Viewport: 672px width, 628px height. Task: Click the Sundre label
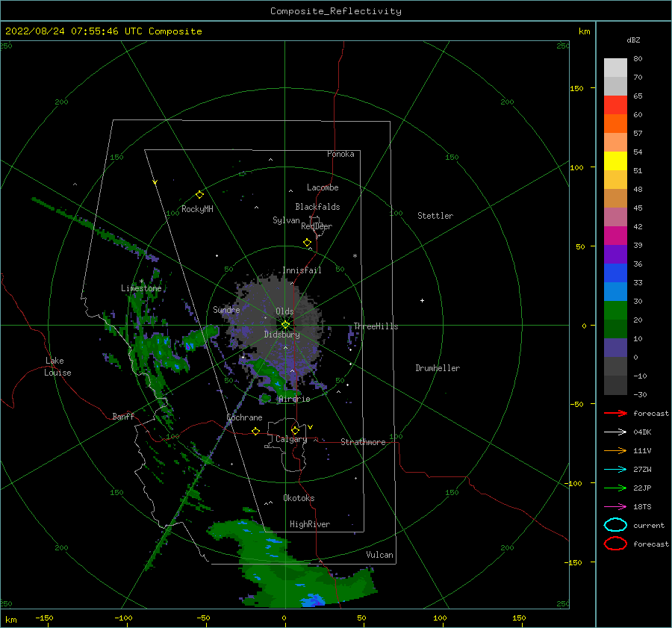click(226, 310)
